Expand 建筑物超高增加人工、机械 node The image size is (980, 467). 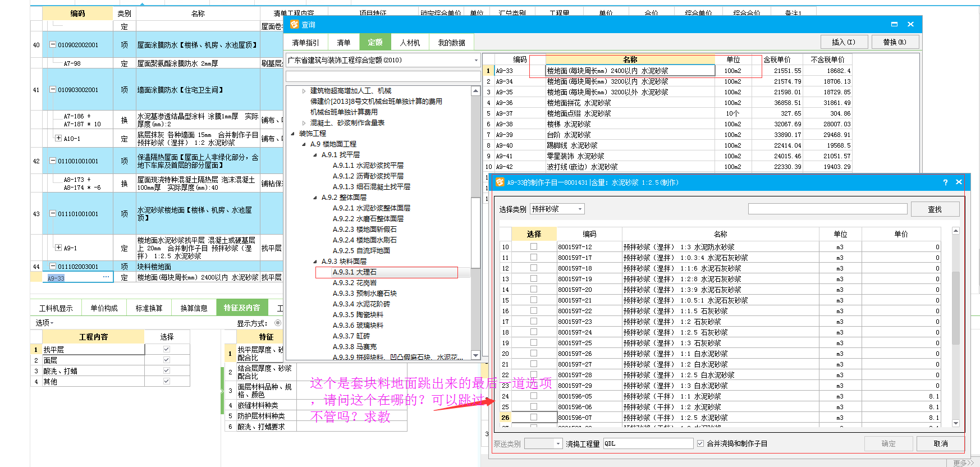[x=304, y=91]
